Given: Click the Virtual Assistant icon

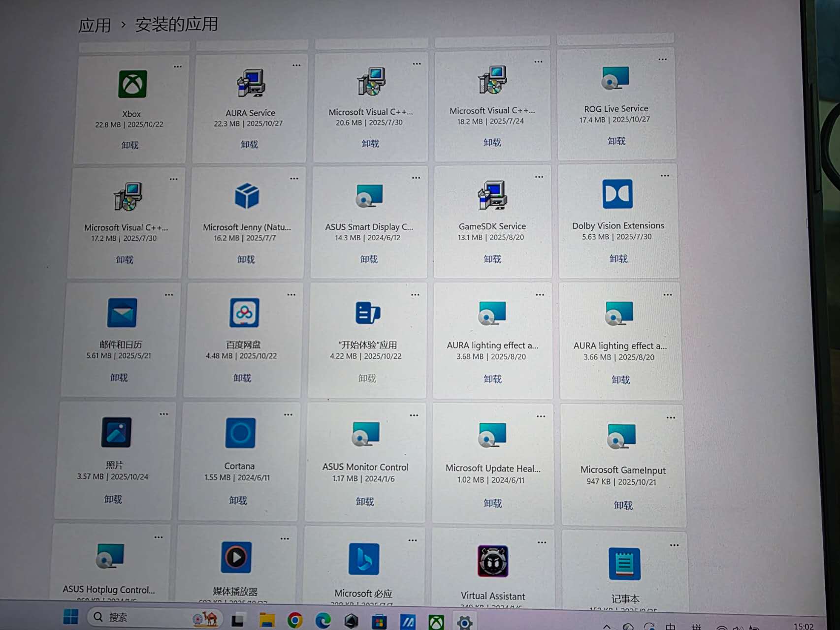Looking at the screenshot, I should (x=493, y=561).
